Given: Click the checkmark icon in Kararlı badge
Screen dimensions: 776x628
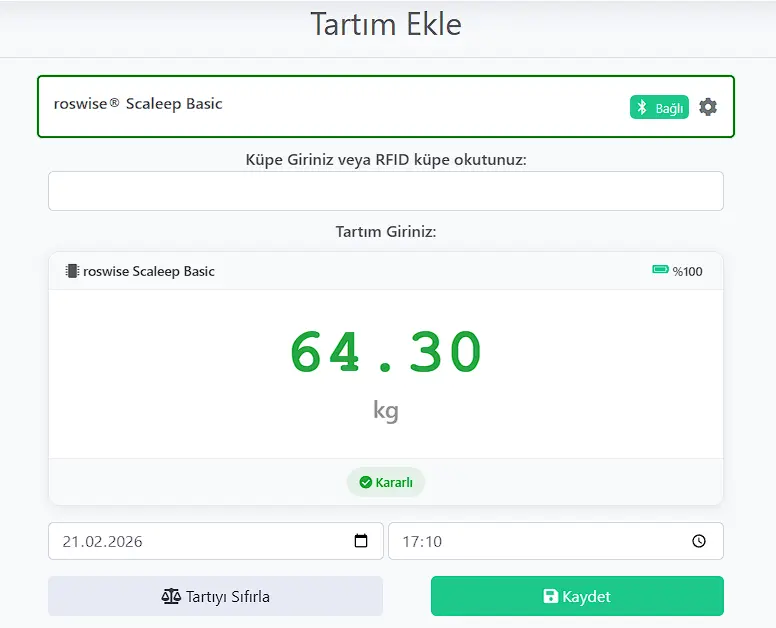Looking at the screenshot, I should click(365, 482).
